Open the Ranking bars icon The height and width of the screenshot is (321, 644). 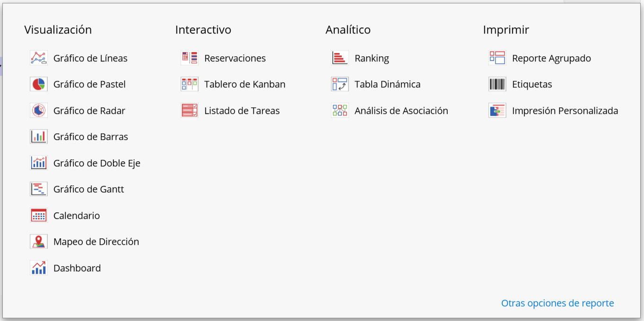[340, 58]
